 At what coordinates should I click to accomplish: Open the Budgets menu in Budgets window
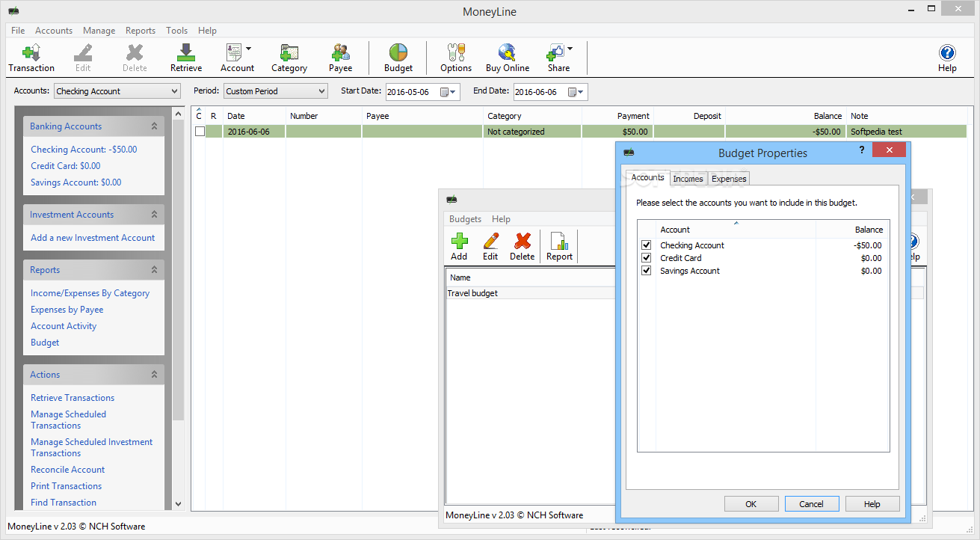[465, 219]
